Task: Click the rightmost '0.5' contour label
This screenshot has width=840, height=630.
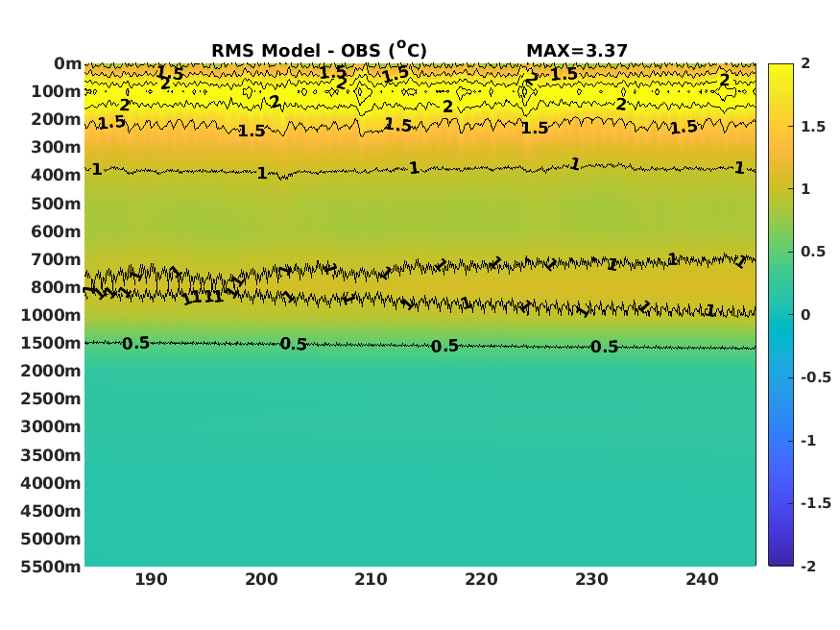Action: [x=604, y=347]
